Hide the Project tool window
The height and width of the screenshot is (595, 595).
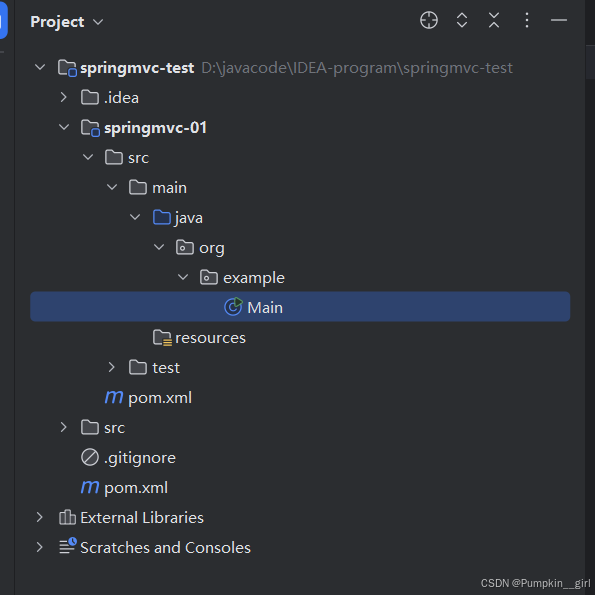pyautogui.click(x=559, y=20)
